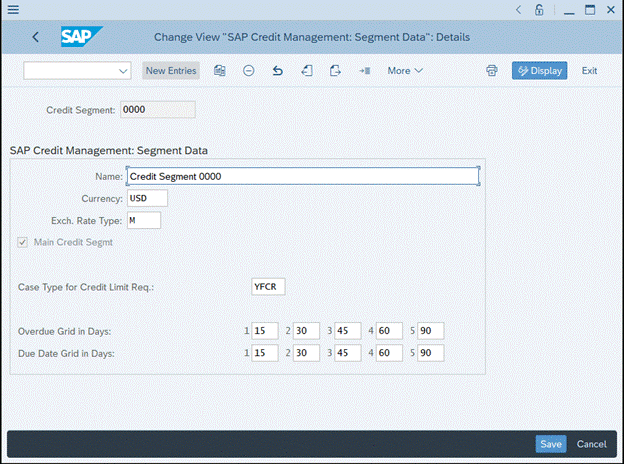Click the Name input field
624x464 pixels.
point(302,176)
